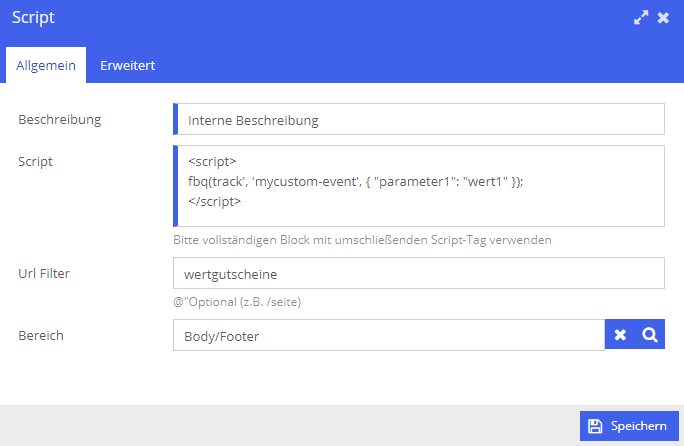This screenshot has height=446, width=684.
Task: Focus the Interne Beschreibung input field
Action: click(x=419, y=119)
